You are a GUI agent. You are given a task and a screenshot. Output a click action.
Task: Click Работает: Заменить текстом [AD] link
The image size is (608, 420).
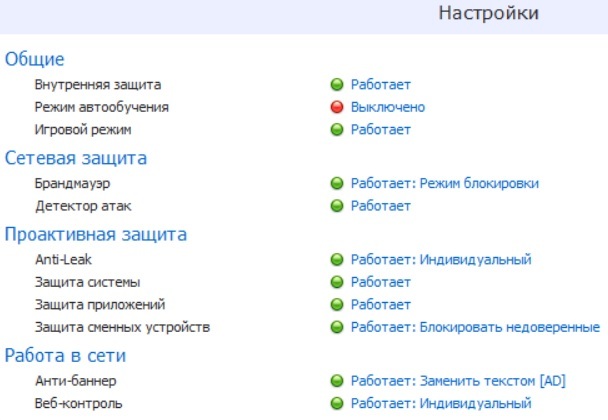coord(458,381)
